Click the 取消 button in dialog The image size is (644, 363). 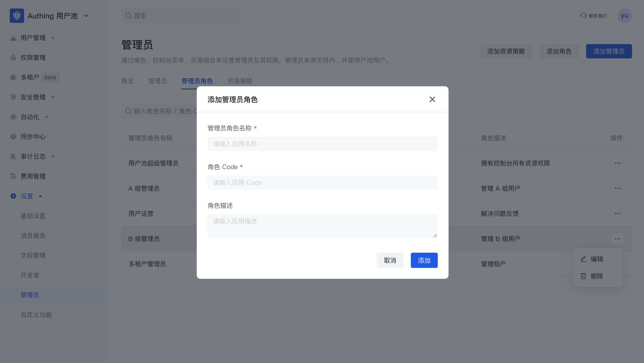pyautogui.click(x=390, y=260)
